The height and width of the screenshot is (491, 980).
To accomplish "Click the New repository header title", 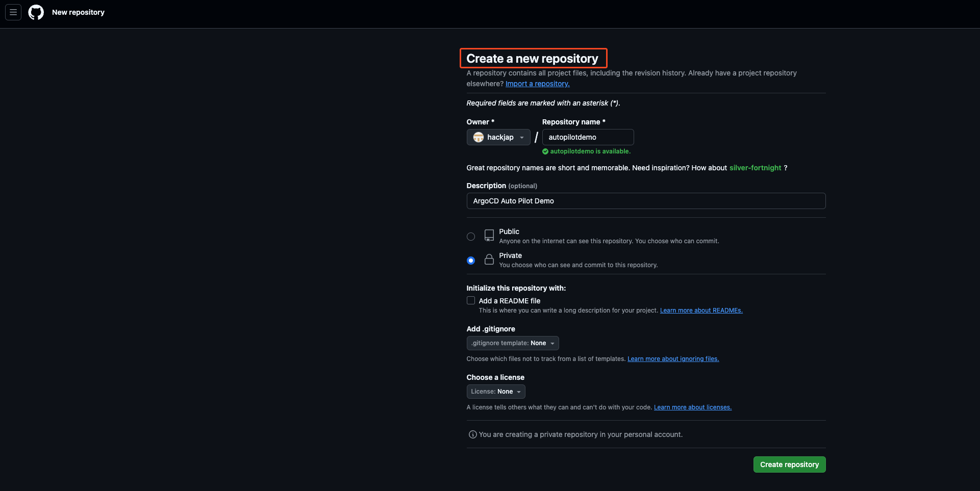I will 78,12.
